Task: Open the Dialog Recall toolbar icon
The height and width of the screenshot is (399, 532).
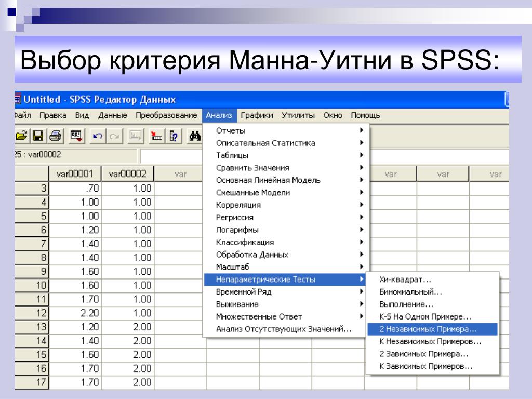Action: pos(76,136)
